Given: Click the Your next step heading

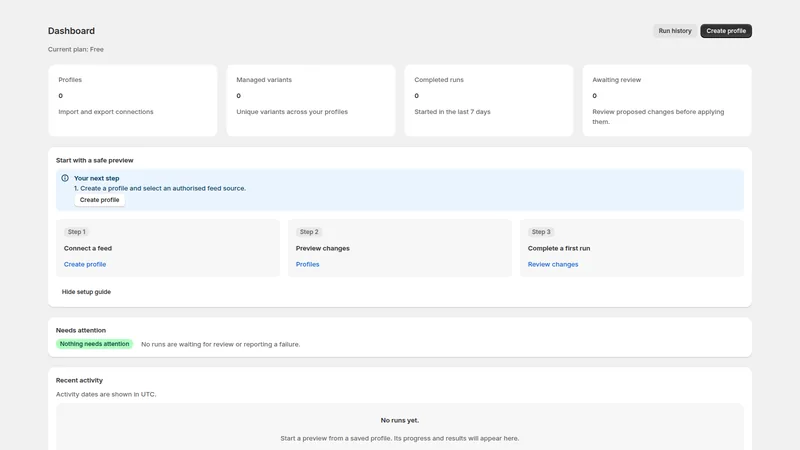Looking at the screenshot, I should pos(96,178).
